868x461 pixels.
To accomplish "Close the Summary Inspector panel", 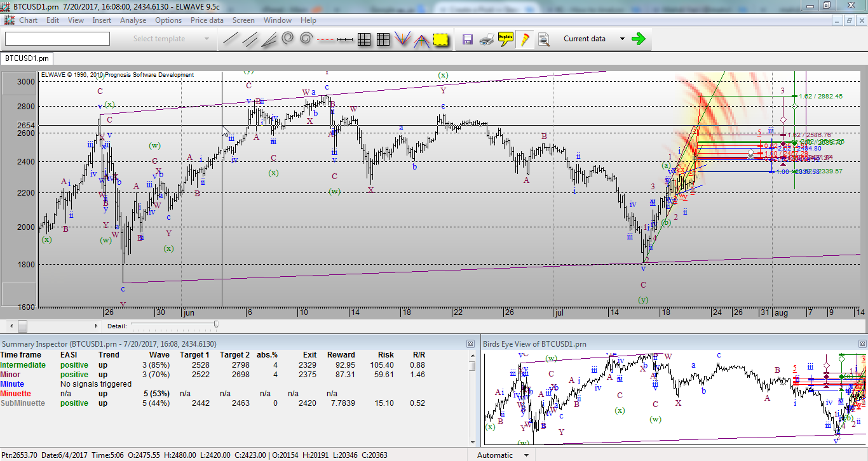I will [x=471, y=344].
